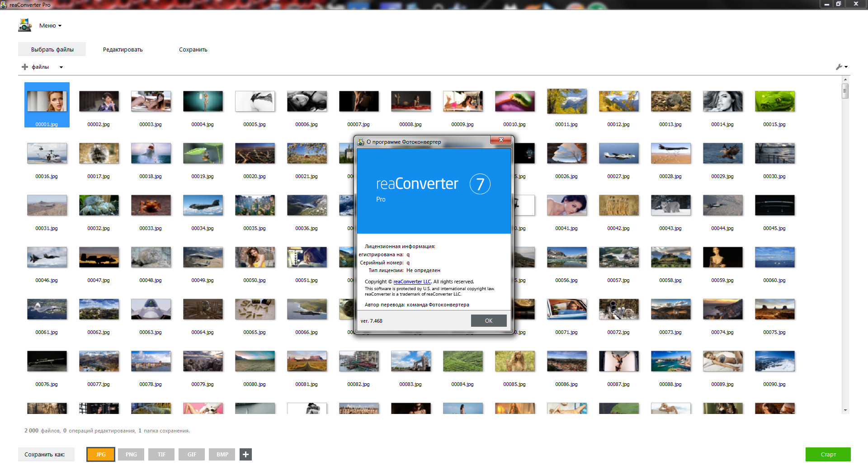Screen dimensions: 868x470
Task: Click the Автор перевода line in dialog
Action: 417,305
